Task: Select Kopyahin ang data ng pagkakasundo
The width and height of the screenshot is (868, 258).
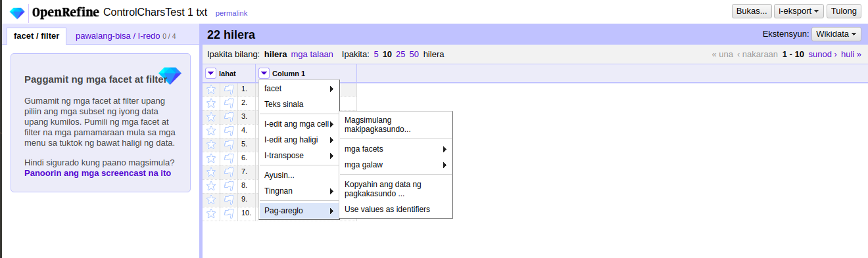Action: pos(396,189)
